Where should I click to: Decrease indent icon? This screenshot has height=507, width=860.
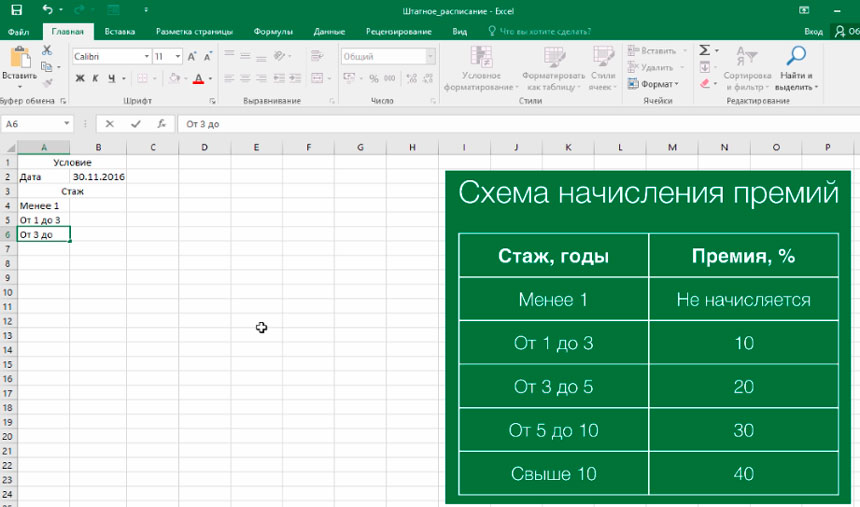279,78
